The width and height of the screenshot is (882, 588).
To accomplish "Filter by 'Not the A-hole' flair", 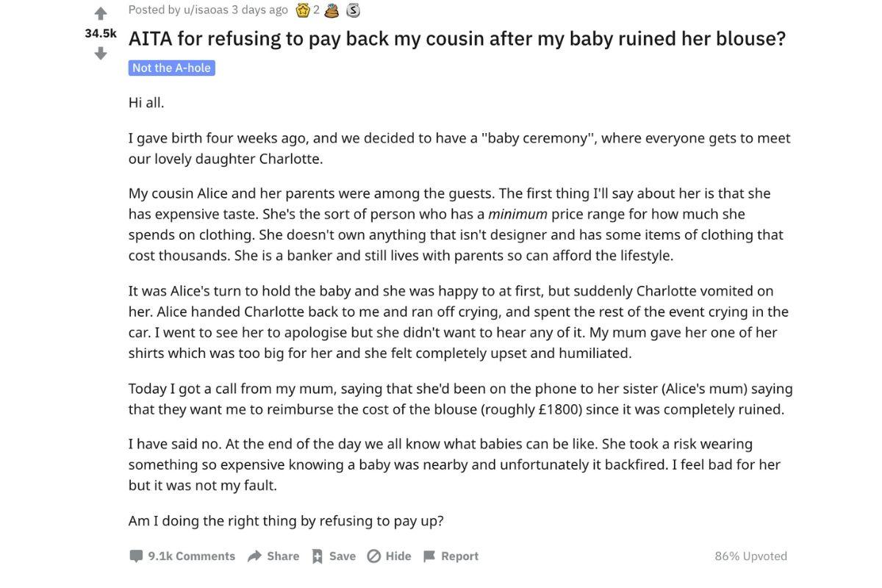I will pyautogui.click(x=171, y=68).
